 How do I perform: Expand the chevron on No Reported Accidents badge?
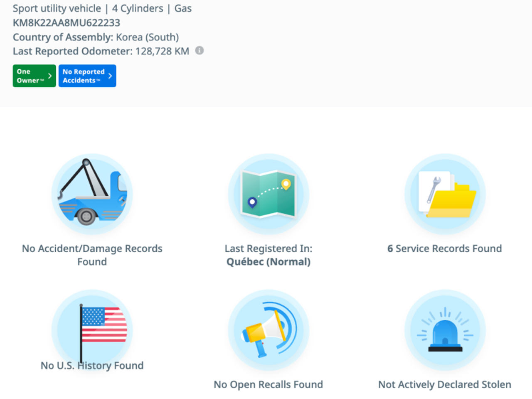tap(110, 76)
